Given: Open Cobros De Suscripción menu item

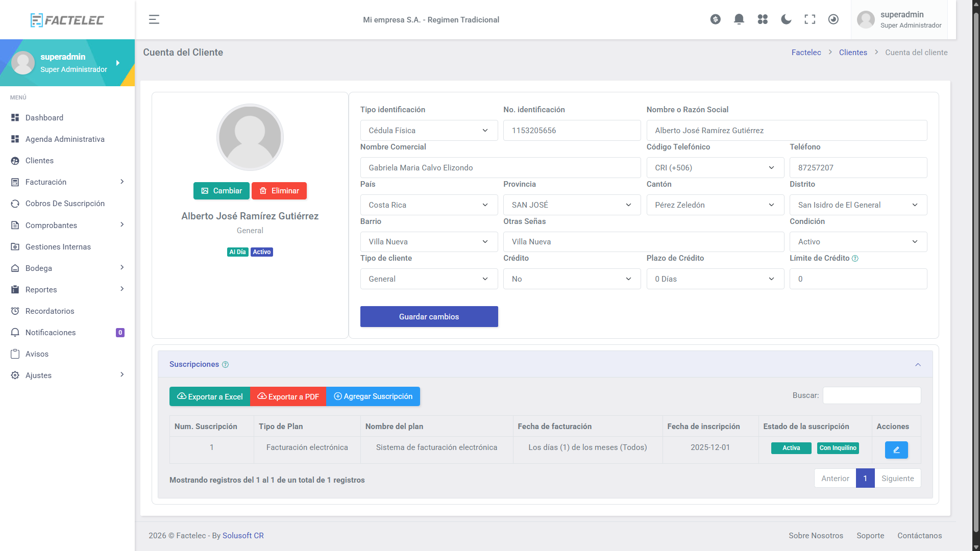Looking at the screenshot, I should pos(65,204).
